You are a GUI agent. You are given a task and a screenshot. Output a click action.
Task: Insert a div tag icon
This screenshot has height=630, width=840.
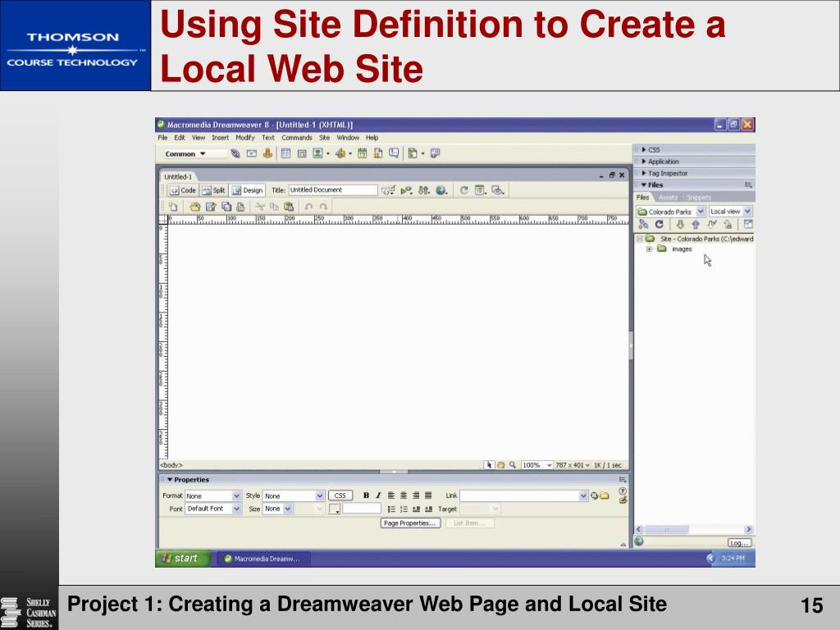[302, 153]
